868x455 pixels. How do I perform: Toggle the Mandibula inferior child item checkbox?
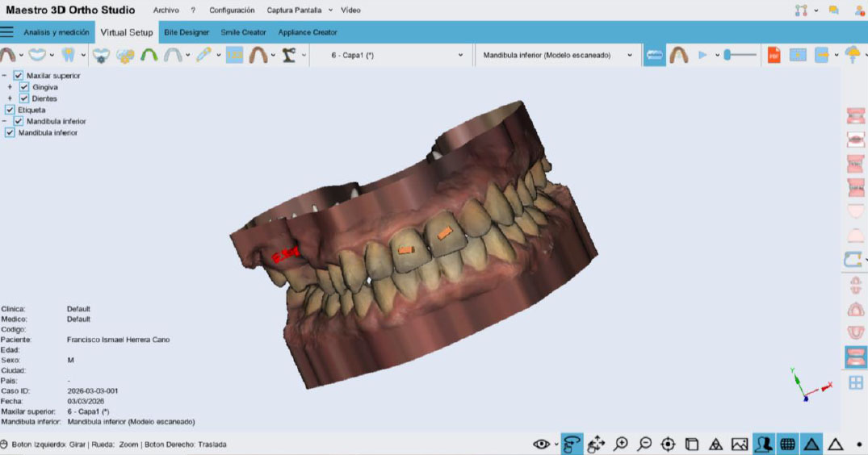pyautogui.click(x=10, y=132)
